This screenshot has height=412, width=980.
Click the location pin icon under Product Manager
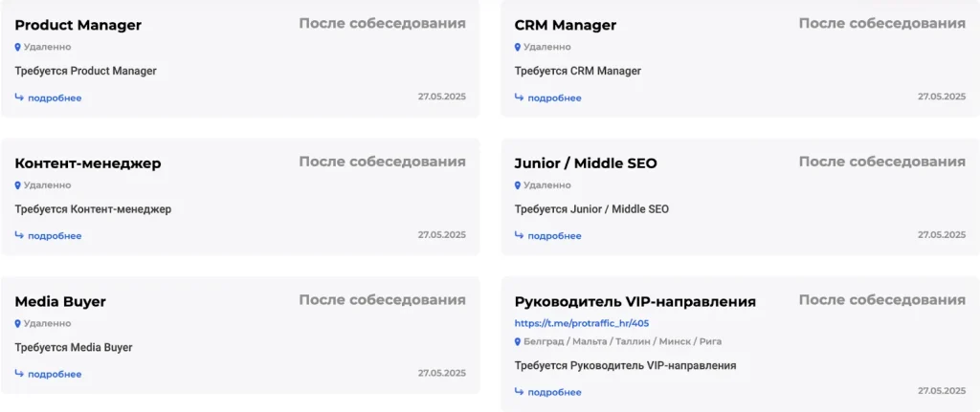coord(17,47)
